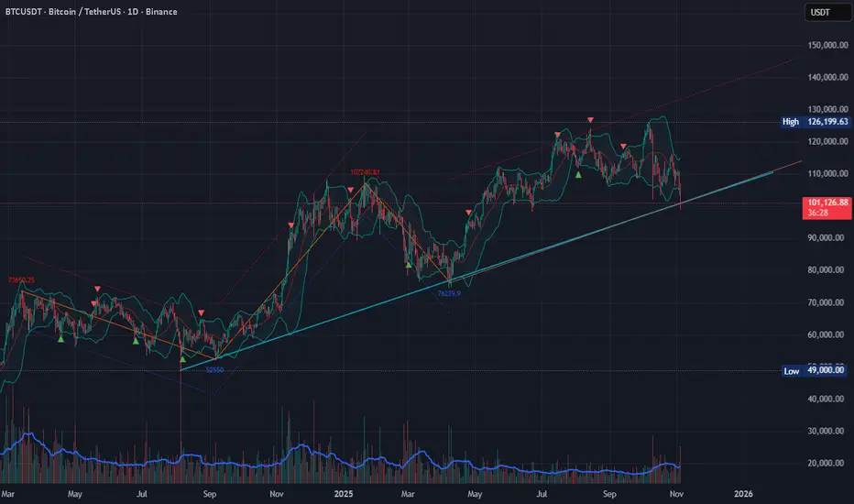Click the 20,000.00 price axis label
Screen dimensions: 854x504
pos(827,463)
